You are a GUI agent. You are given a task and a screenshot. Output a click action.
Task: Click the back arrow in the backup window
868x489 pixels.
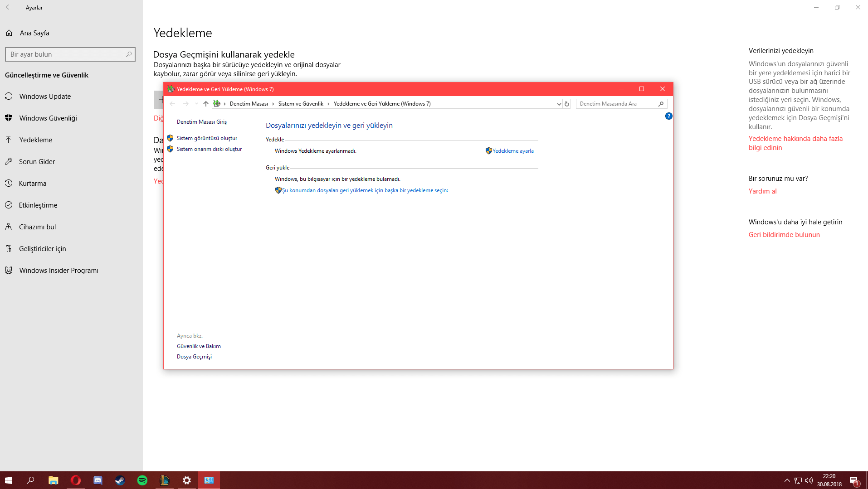[172, 104]
